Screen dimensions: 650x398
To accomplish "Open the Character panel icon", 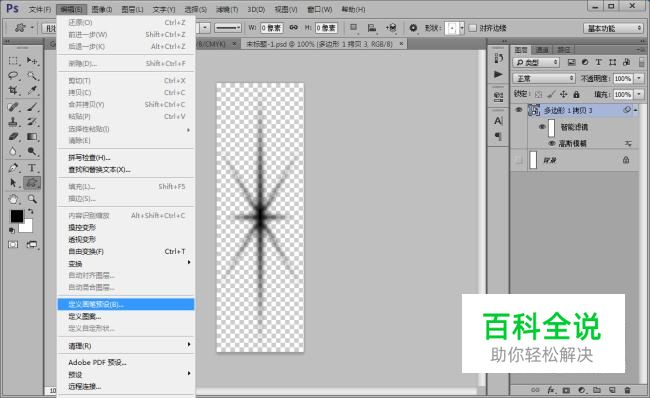I will tap(498, 121).
